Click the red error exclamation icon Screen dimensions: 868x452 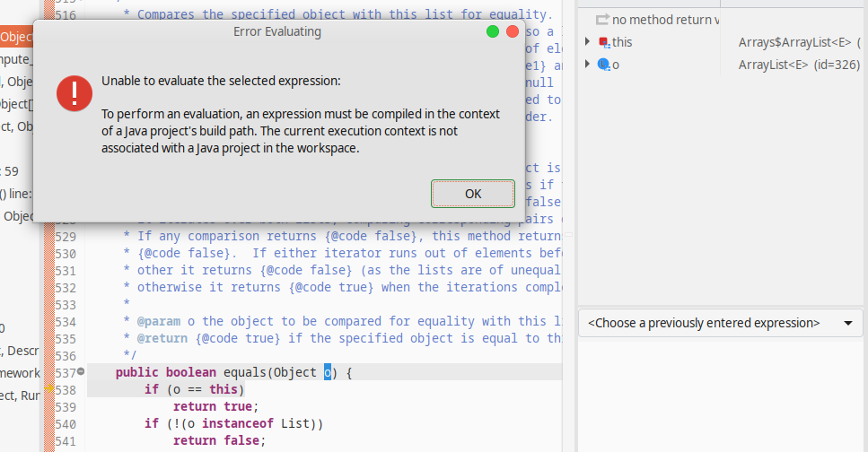75,93
